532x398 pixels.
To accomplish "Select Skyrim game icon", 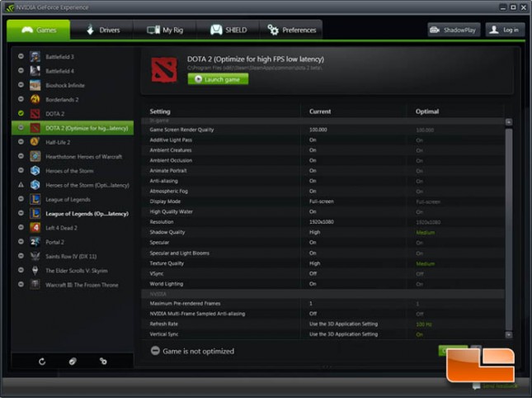I will pos(35,270).
